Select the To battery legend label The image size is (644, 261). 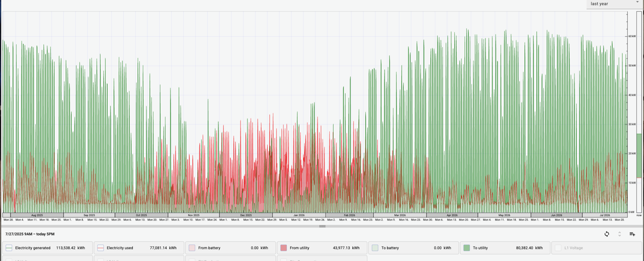point(390,248)
